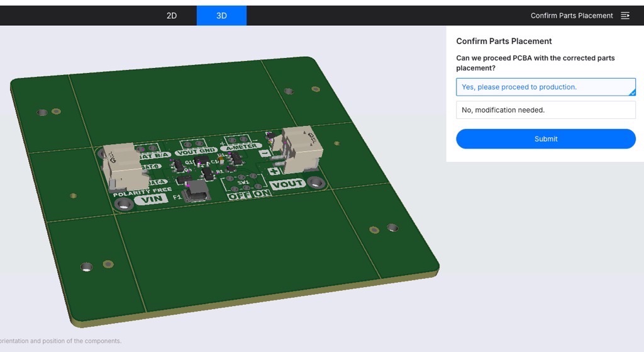Click the POLARITY FREE silkscreen text
Screen dimensions: 644x352
point(142,191)
